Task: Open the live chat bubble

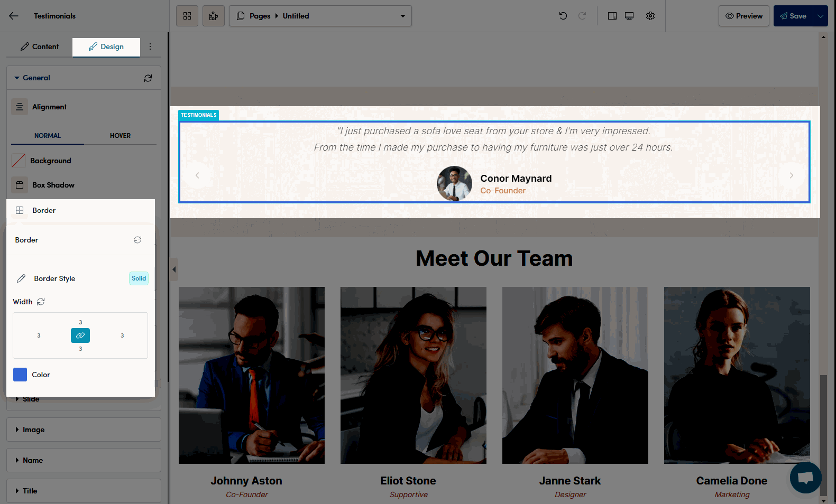Action: [x=805, y=478]
